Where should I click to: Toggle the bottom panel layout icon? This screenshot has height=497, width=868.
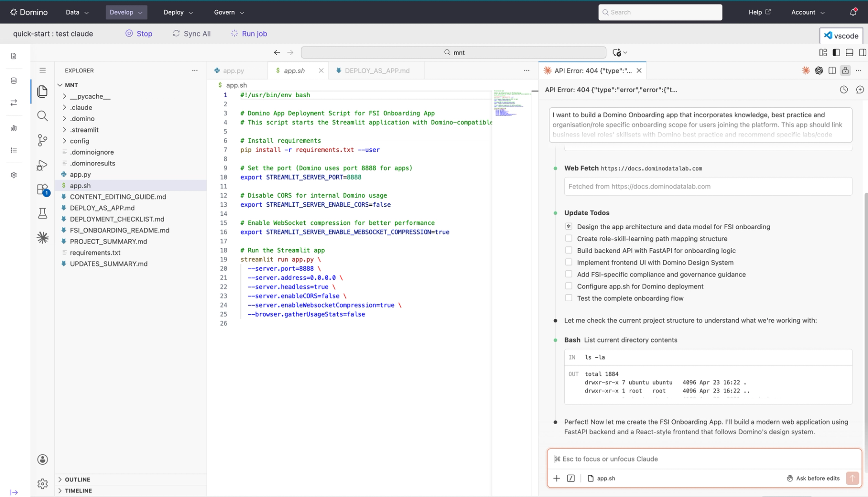click(x=849, y=52)
